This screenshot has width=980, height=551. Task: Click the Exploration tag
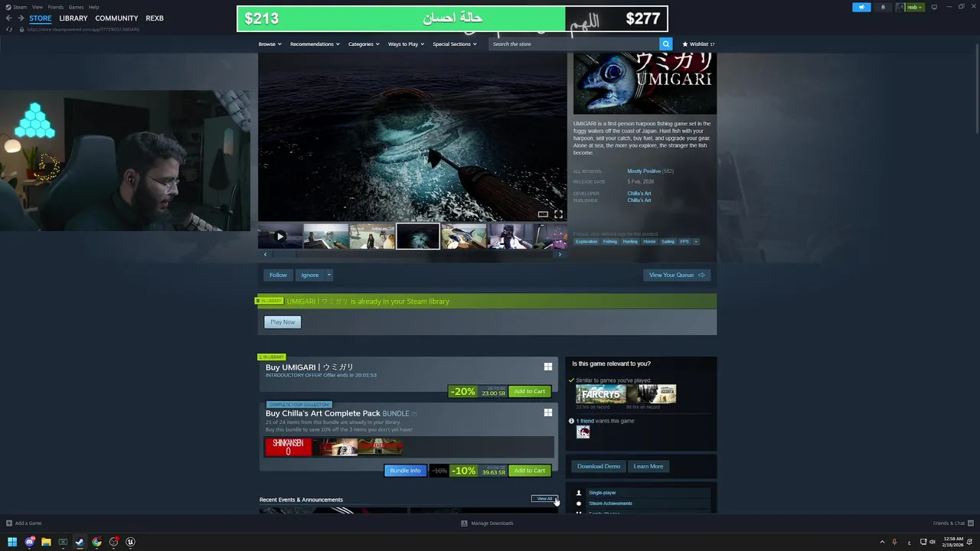586,242
